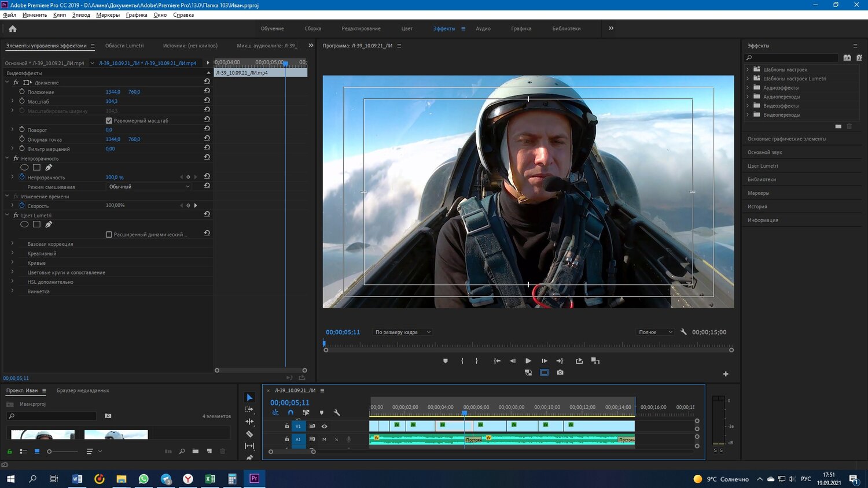Toggle V1 track output eye icon
868x488 pixels.
pyautogui.click(x=324, y=426)
